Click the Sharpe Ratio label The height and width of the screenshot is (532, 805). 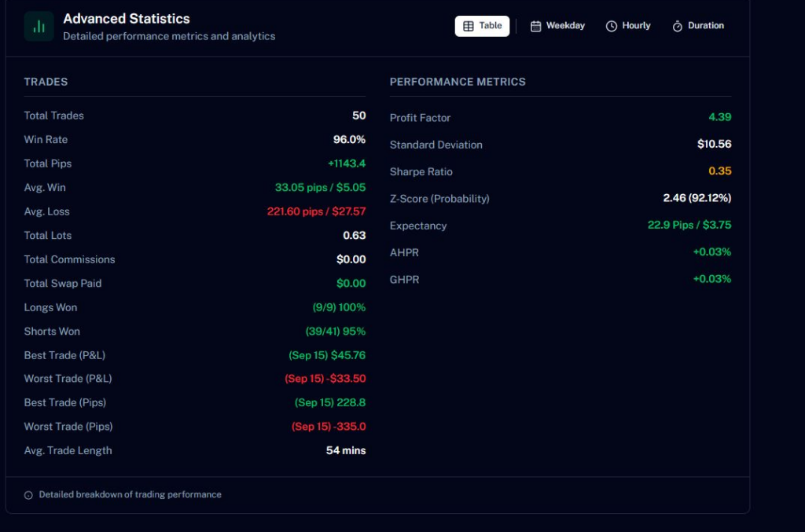421,172
